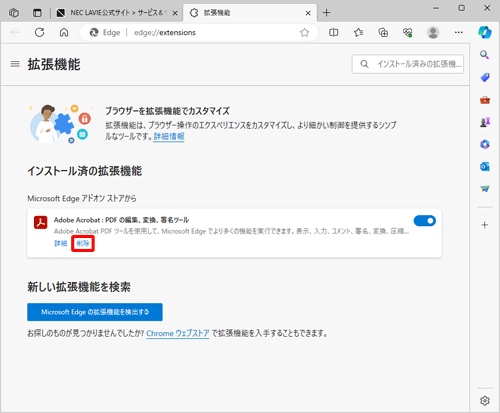
Task: Open a new tab with plus button
Action: tap(327, 13)
